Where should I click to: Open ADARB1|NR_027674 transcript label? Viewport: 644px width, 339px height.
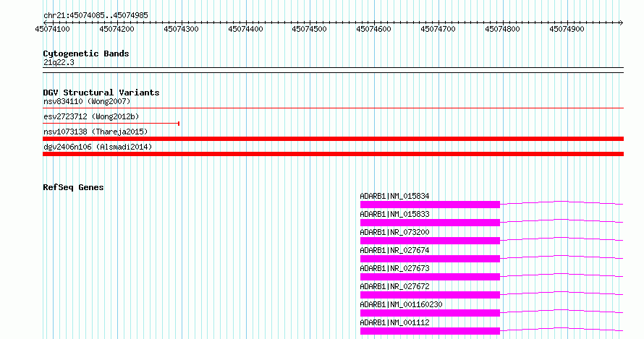[394, 250]
